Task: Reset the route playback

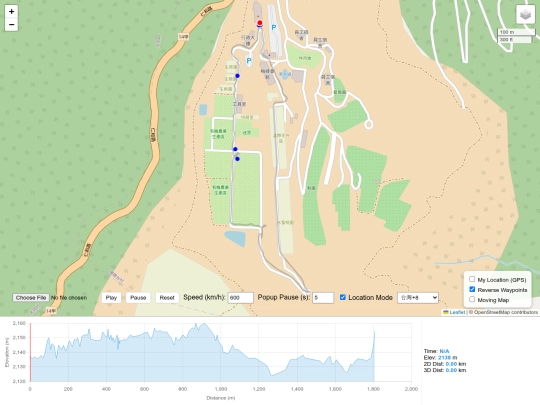Action: point(167,298)
